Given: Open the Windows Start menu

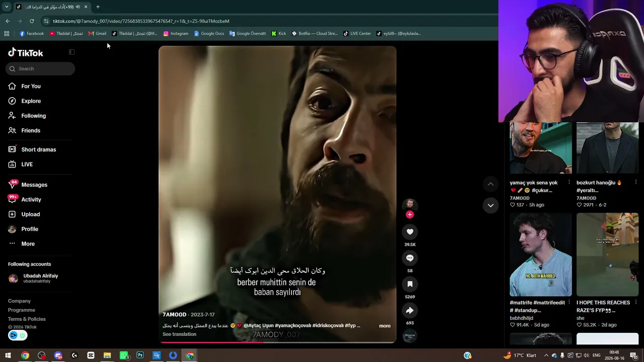Looking at the screenshot, I should (8, 355).
